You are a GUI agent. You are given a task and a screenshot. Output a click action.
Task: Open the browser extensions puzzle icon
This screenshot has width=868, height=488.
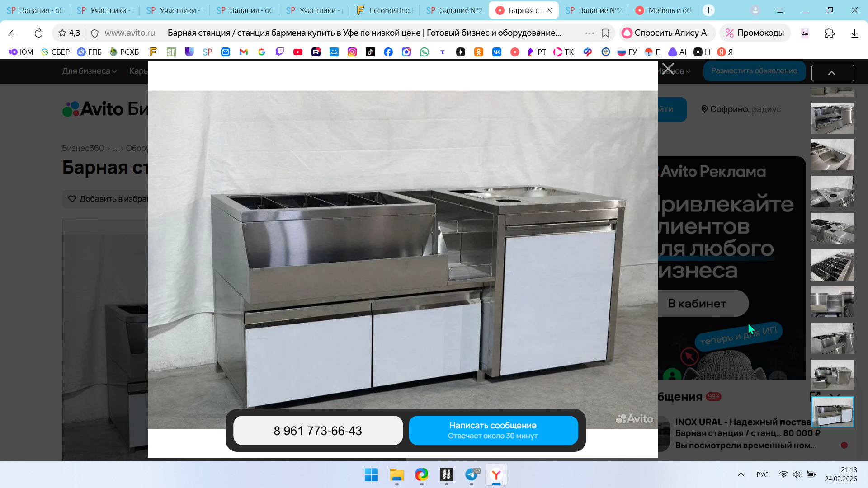coord(829,33)
